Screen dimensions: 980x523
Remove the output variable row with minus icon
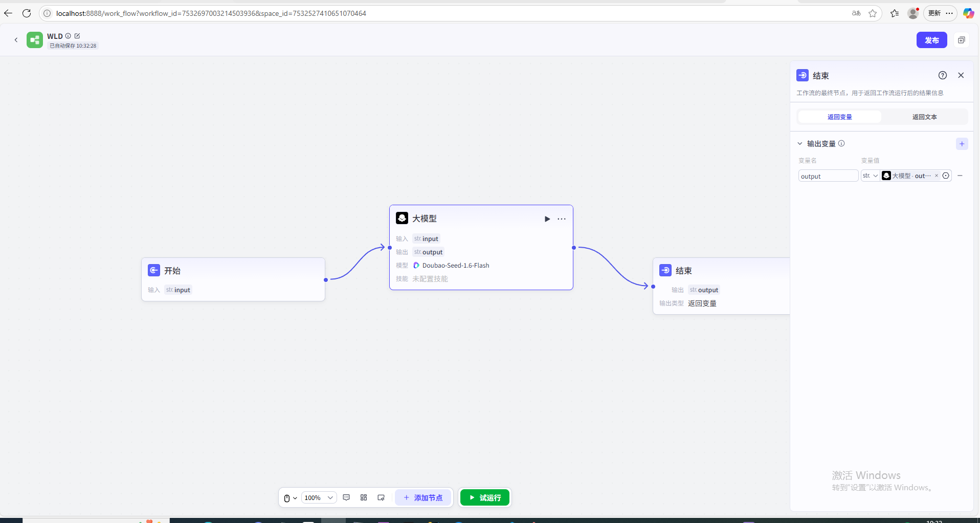(960, 176)
